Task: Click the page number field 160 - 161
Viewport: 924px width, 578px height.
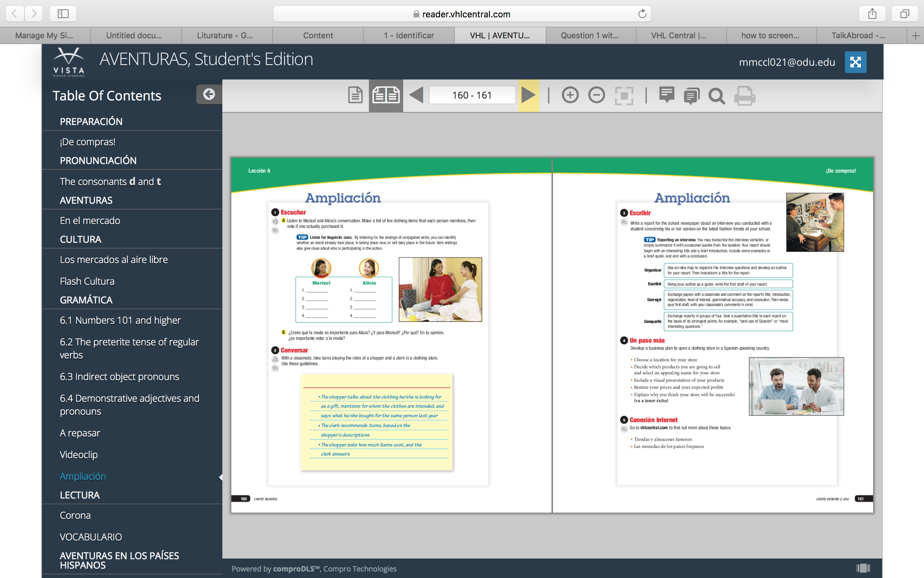Action: [x=472, y=95]
